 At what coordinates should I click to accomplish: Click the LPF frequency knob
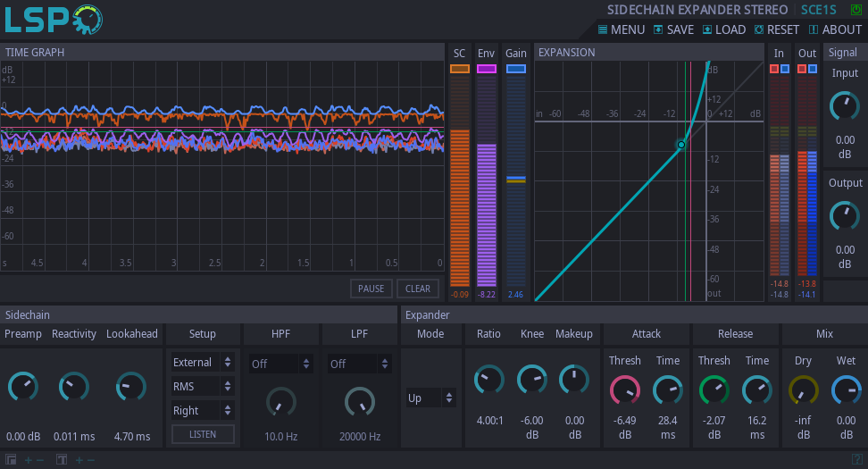click(360, 403)
